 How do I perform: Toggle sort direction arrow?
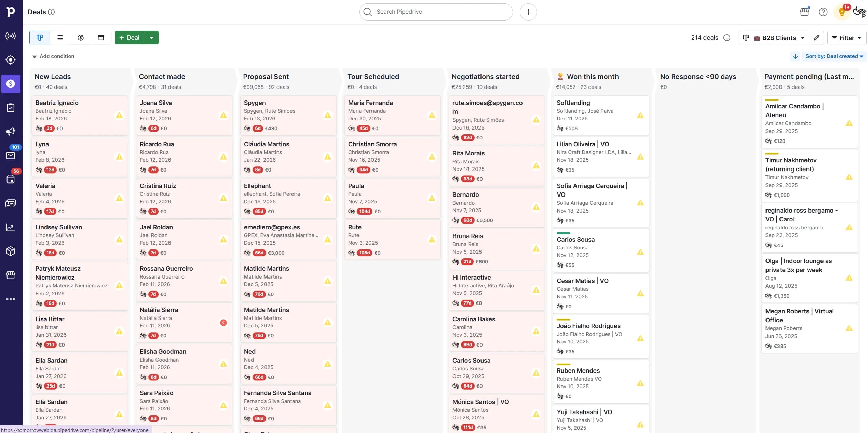pyautogui.click(x=795, y=56)
